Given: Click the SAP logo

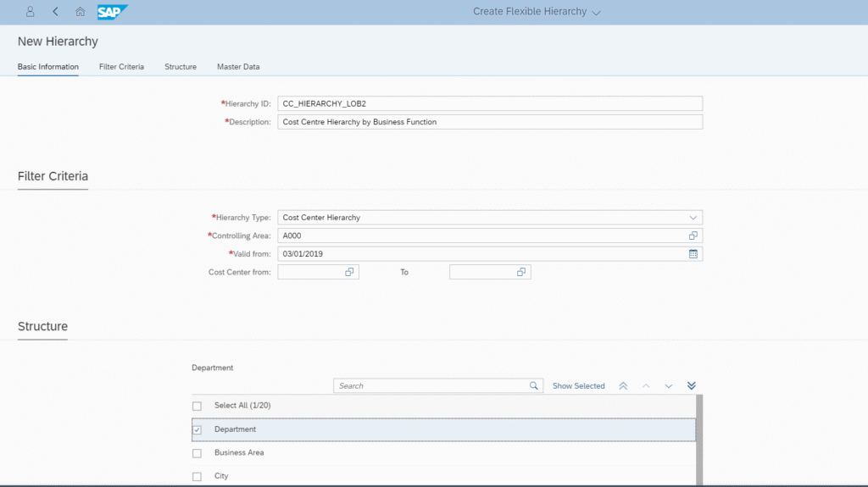Looking at the screenshot, I should click(x=113, y=12).
